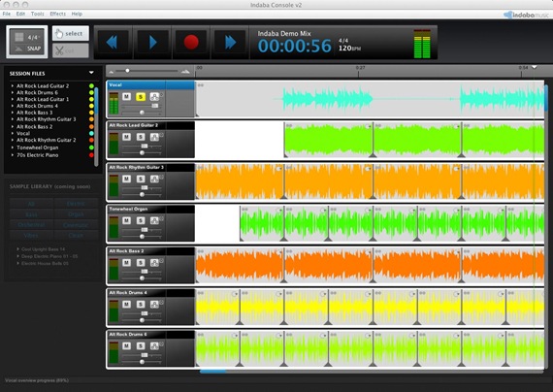Click headphone icon on Tonewheel Organ track

(154, 220)
